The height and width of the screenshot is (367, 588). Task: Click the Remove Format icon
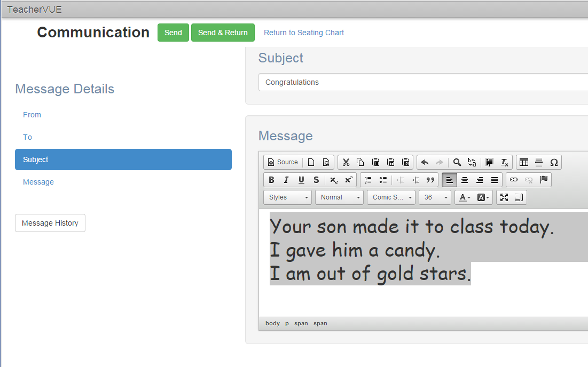tap(504, 162)
